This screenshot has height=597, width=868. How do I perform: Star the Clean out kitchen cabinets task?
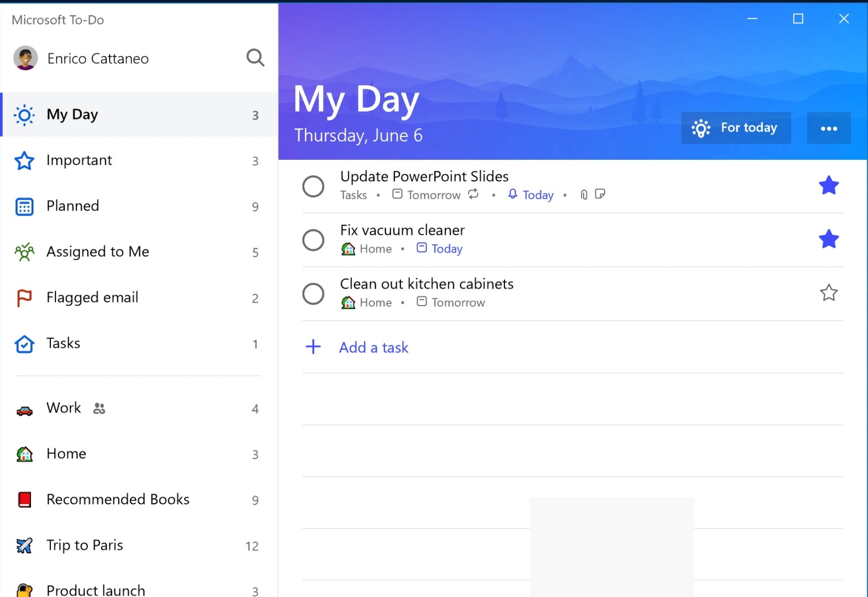[828, 293]
